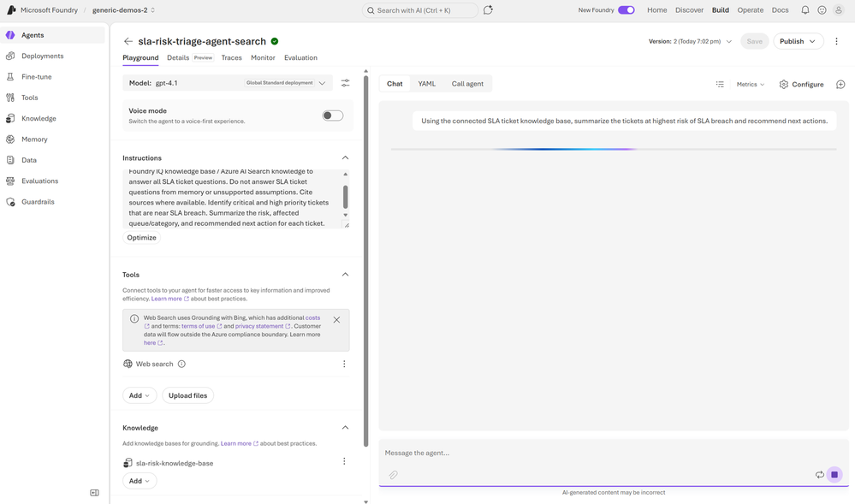Open Docs in top navigation

[x=780, y=9]
